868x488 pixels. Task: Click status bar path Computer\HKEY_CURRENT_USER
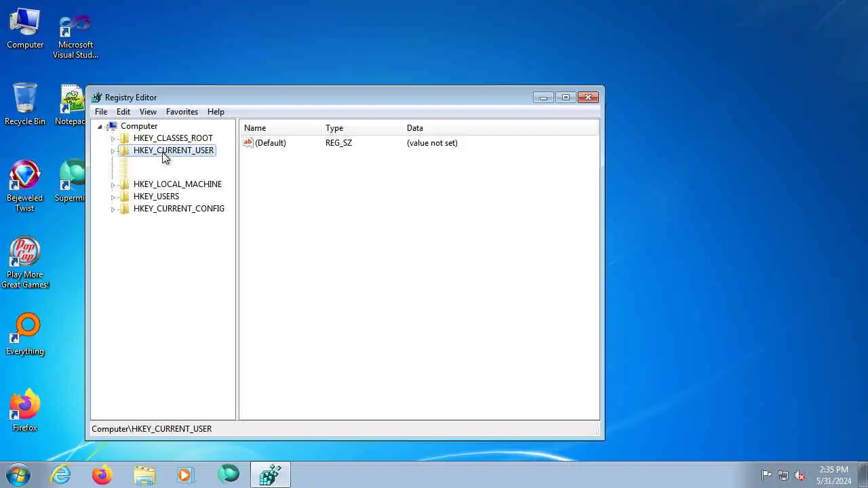click(152, 429)
